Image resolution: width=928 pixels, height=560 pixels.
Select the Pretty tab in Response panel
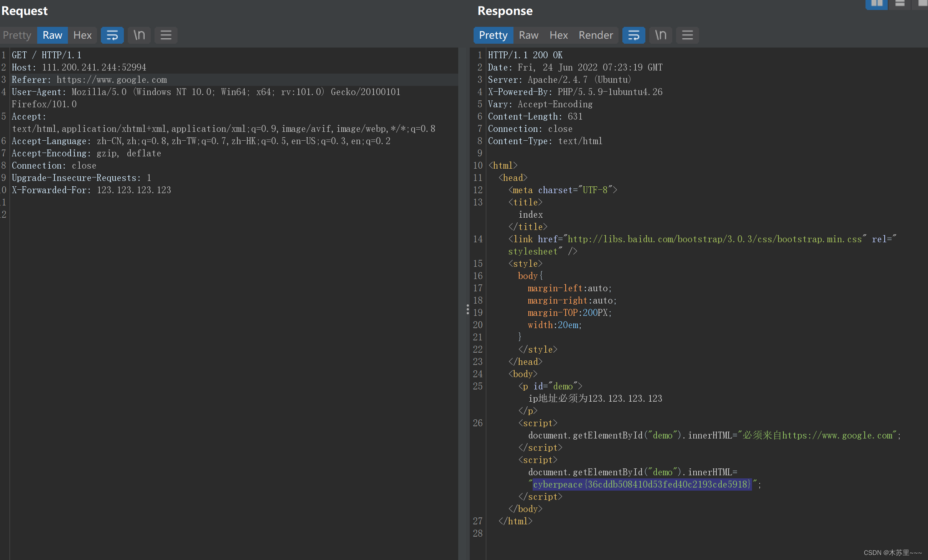point(493,35)
